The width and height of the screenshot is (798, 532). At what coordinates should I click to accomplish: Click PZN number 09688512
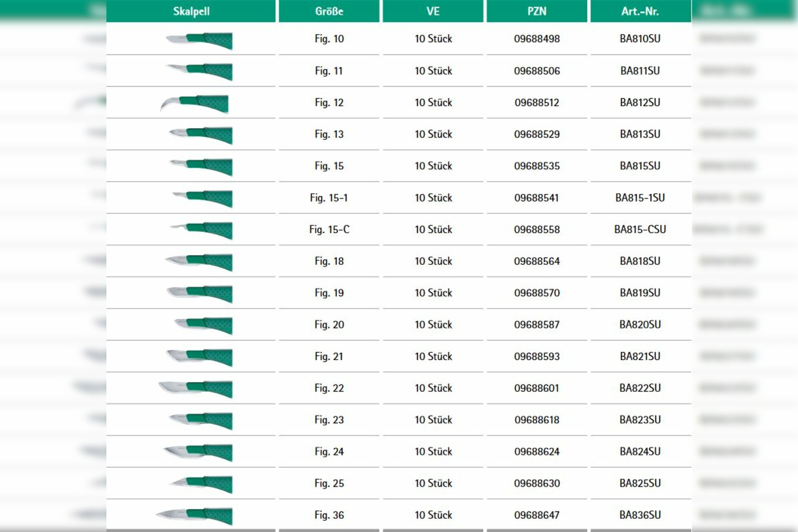[x=537, y=102]
